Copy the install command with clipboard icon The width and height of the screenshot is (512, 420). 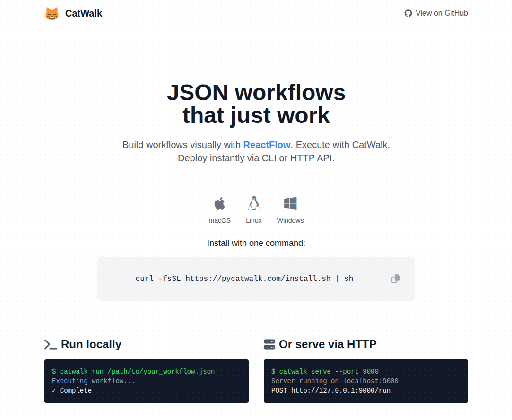tap(396, 279)
